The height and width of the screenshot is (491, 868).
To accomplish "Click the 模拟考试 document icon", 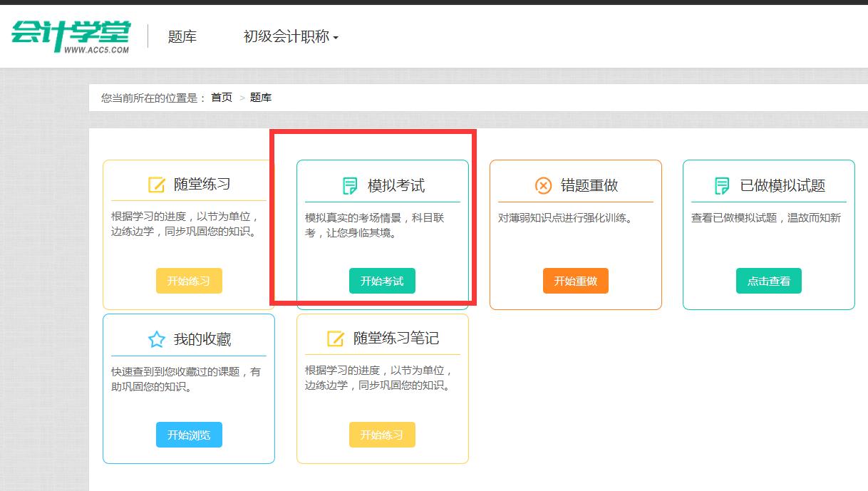I will click(349, 184).
